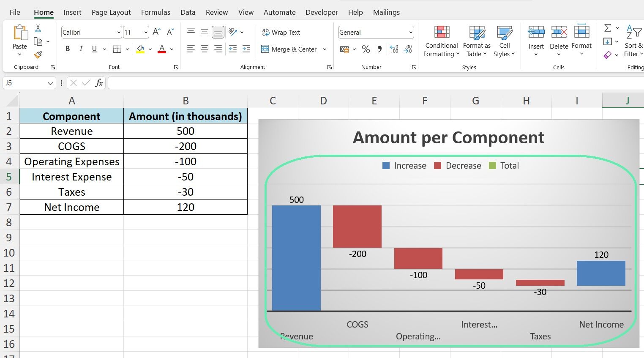Image resolution: width=644 pixels, height=358 pixels.
Task: Open the Font name Calibri dropdown
Action: (119, 32)
